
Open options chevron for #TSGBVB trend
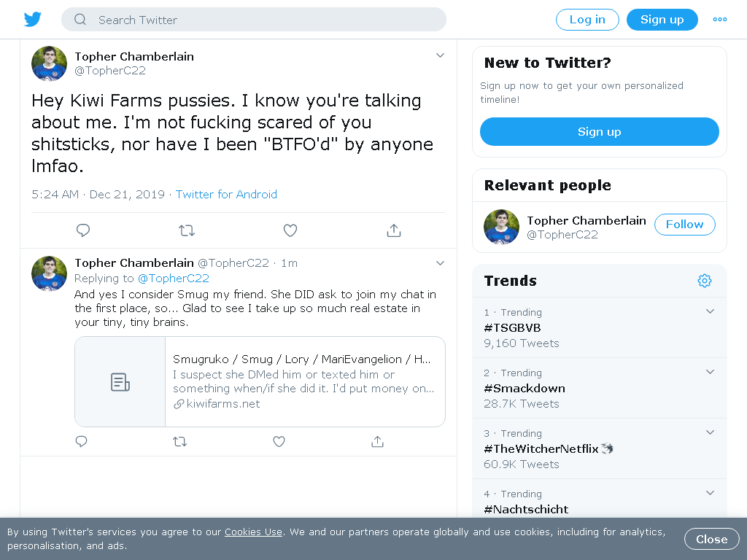pyautogui.click(x=710, y=311)
